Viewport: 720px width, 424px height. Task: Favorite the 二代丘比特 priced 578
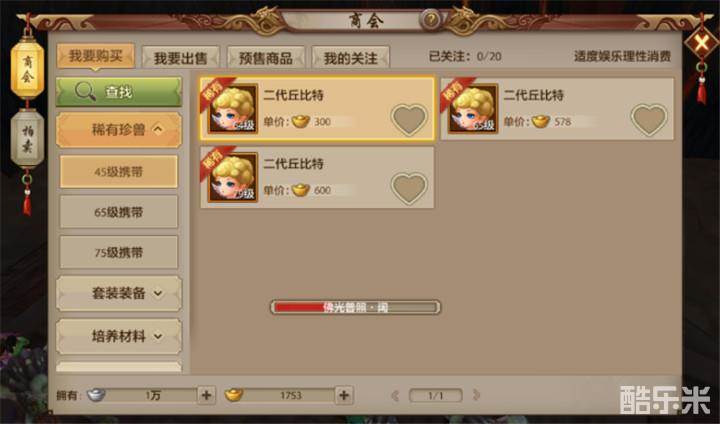click(x=649, y=120)
